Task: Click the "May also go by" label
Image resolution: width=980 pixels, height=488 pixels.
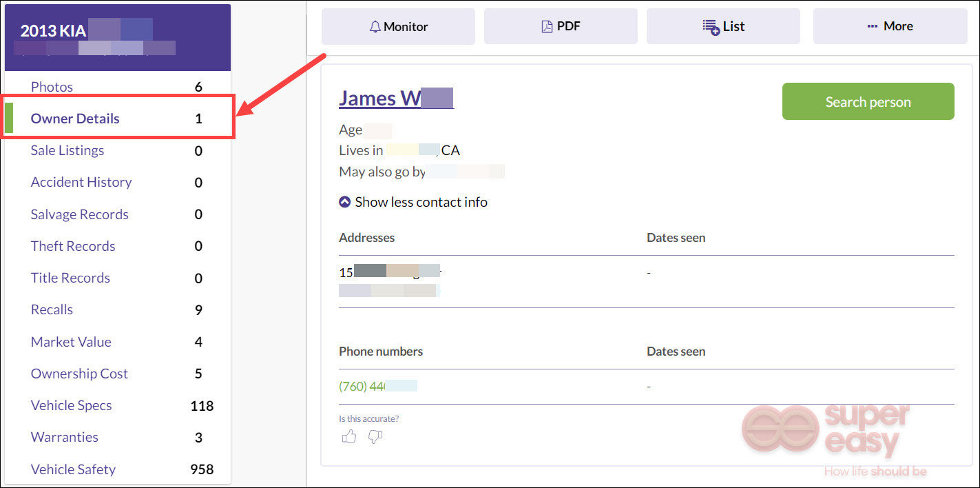Action: click(382, 172)
